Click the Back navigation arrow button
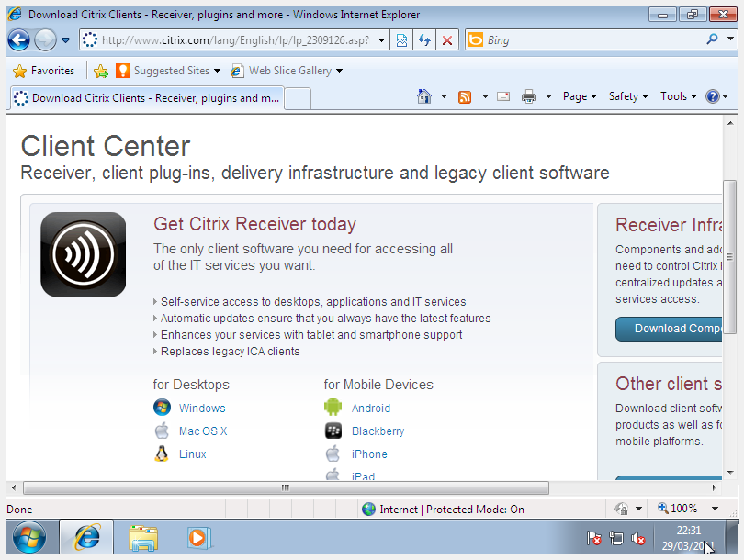Viewport: 744px width, 560px height. click(18, 40)
